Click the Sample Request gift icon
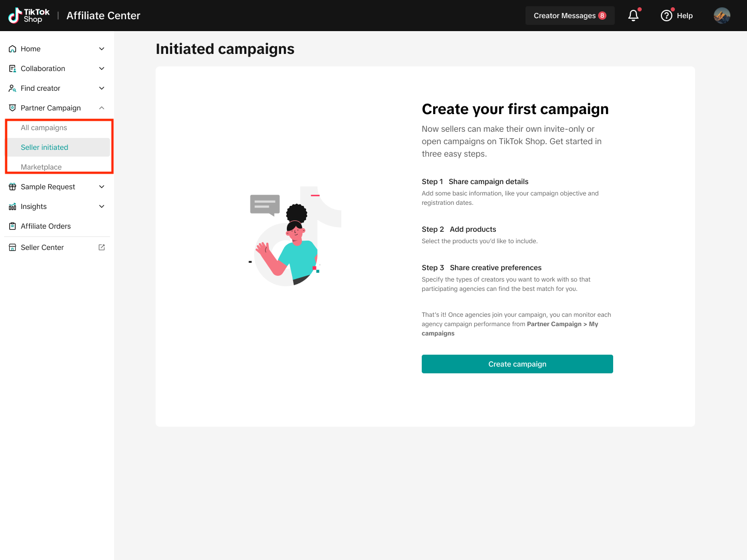This screenshot has height=560, width=747. point(12,187)
